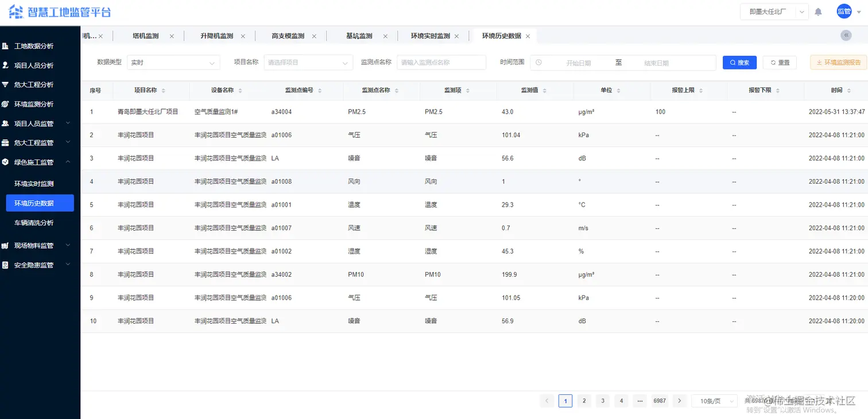Switch to the 高支模监测 tab
This screenshot has height=419, width=868.
pos(288,36)
